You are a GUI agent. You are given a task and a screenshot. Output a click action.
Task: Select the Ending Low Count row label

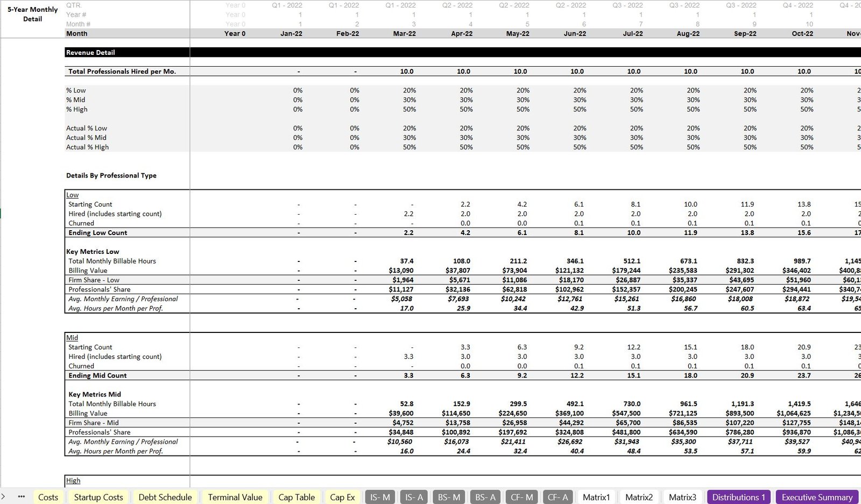coord(98,233)
